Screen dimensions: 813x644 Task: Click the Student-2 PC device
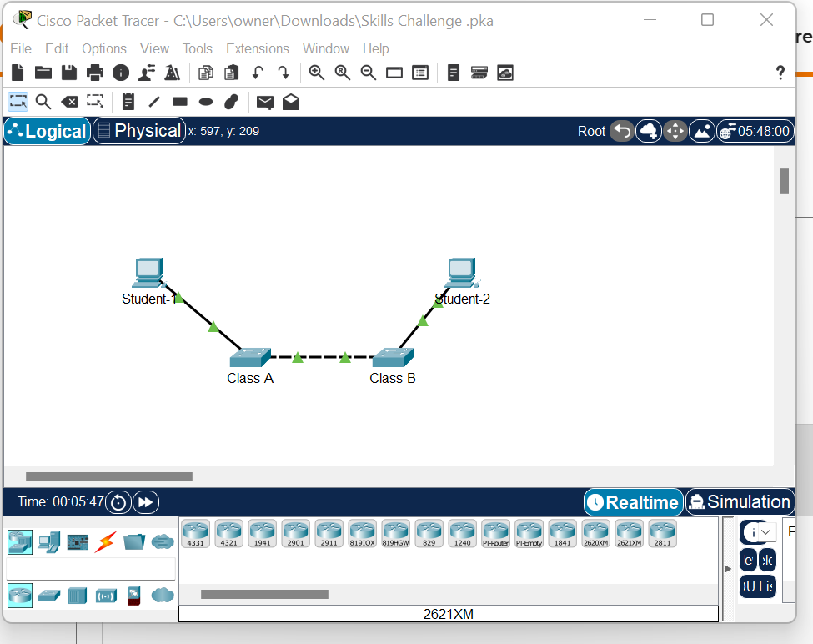(461, 273)
